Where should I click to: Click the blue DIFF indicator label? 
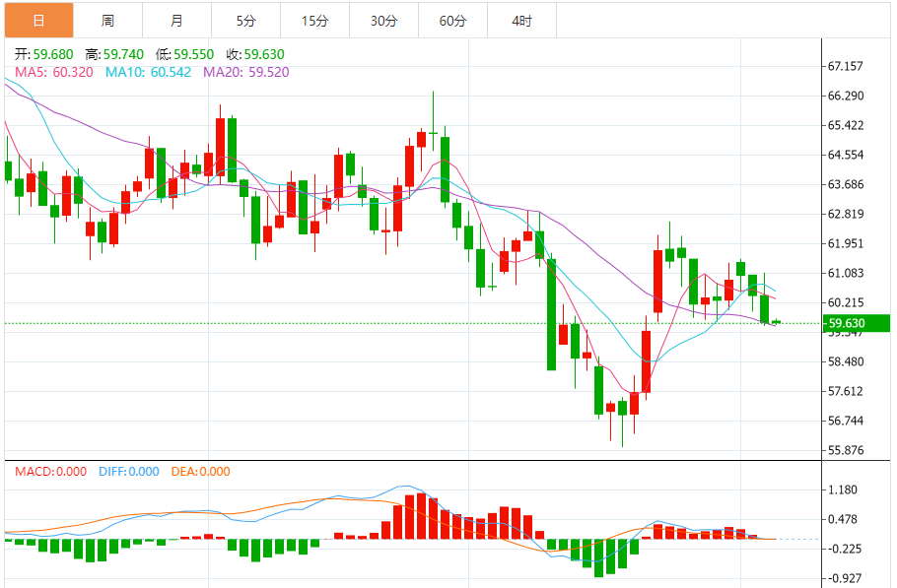pyautogui.click(x=128, y=472)
